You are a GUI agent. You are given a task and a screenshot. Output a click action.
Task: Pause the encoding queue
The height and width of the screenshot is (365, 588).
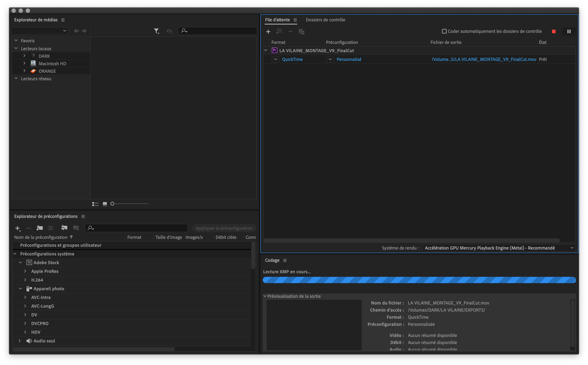[569, 31]
